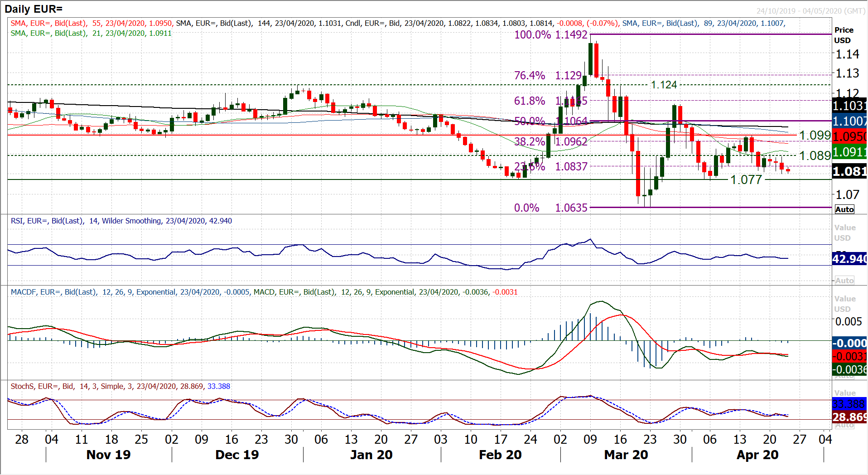868x475 pixels.
Task: Click the green 1.0911 price tag
Action: click(849, 152)
